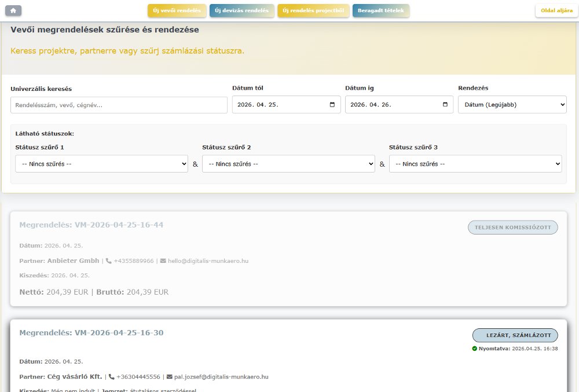Click the green checkmark next to Nyomtatva timestamp
This screenshot has width=579, height=392.
coord(476,349)
